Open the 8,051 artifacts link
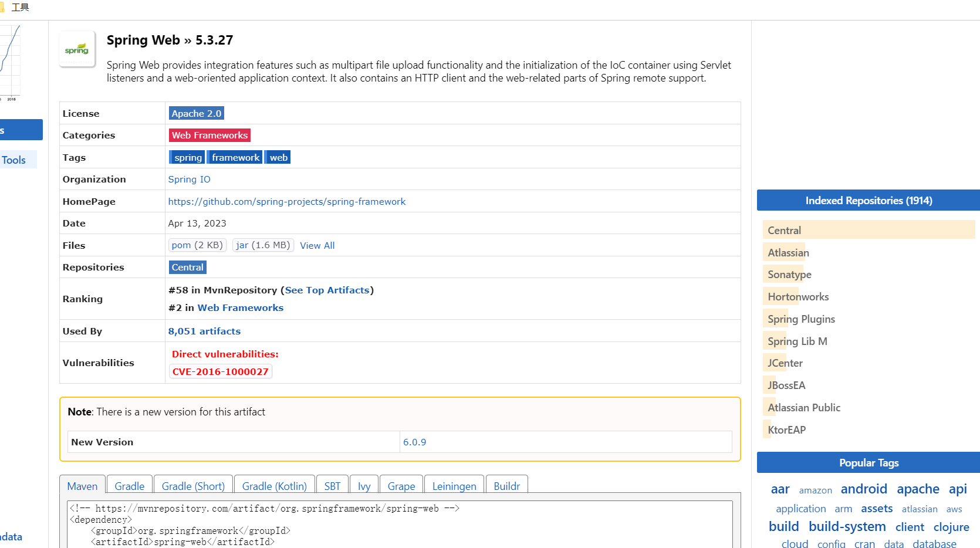The height and width of the screenshot is (548, 980). tap(204, 331)
